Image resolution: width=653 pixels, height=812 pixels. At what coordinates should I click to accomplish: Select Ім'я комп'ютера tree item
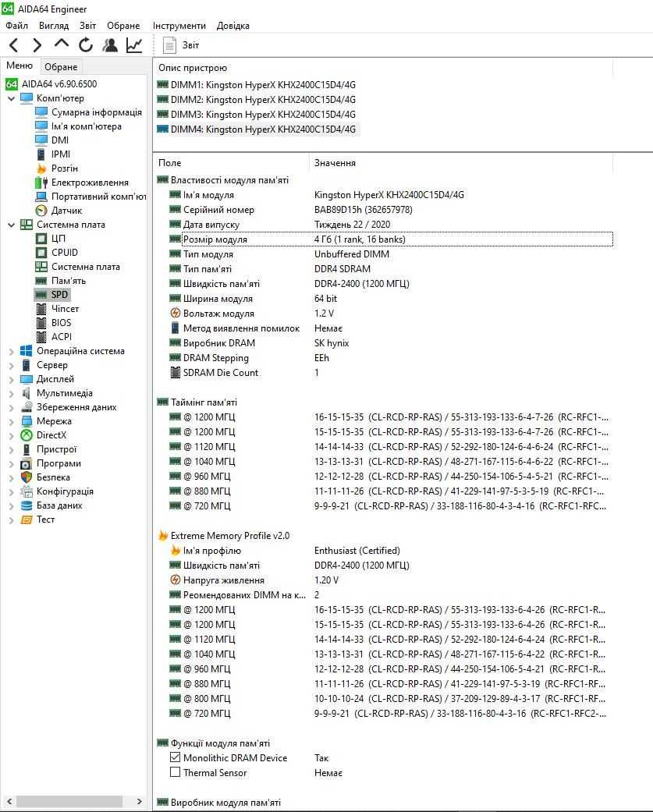pyautogui.click(x=86, y=126)
